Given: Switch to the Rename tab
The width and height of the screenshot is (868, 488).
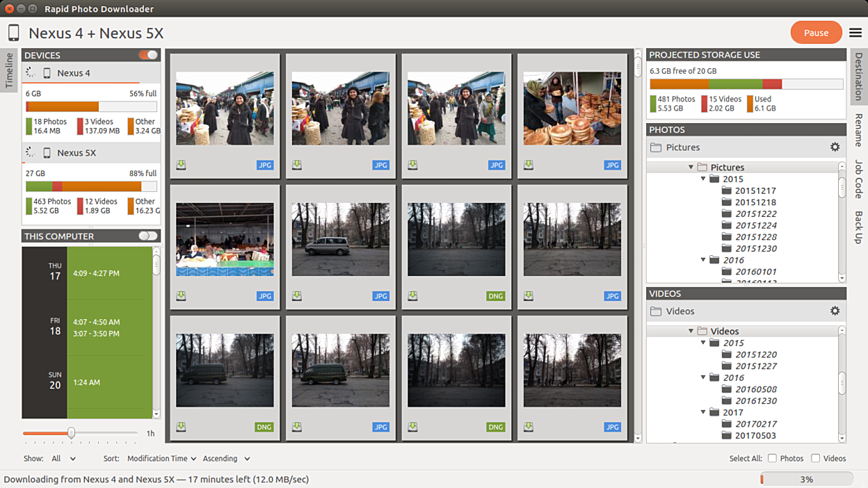Looking at the screenshot, I should pos(858,130).
